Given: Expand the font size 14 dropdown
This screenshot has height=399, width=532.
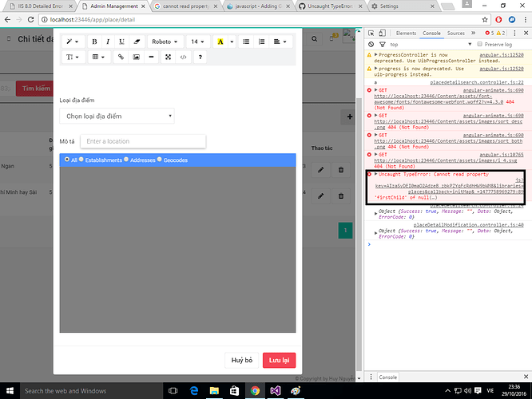Looking at the screenshot, I should (x=197, y=41).
